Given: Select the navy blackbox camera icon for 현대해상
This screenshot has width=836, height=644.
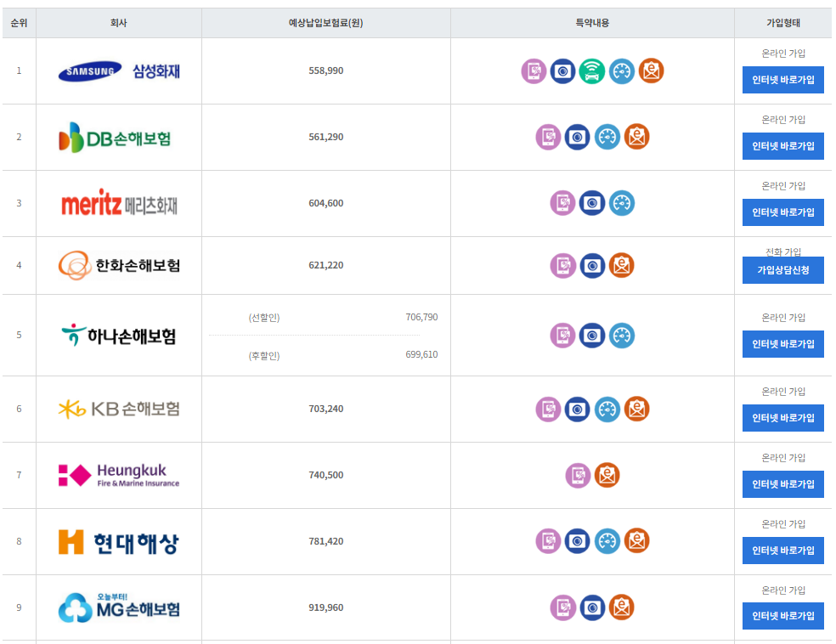Looking at the screenshot, I should [x=578, y=541].
